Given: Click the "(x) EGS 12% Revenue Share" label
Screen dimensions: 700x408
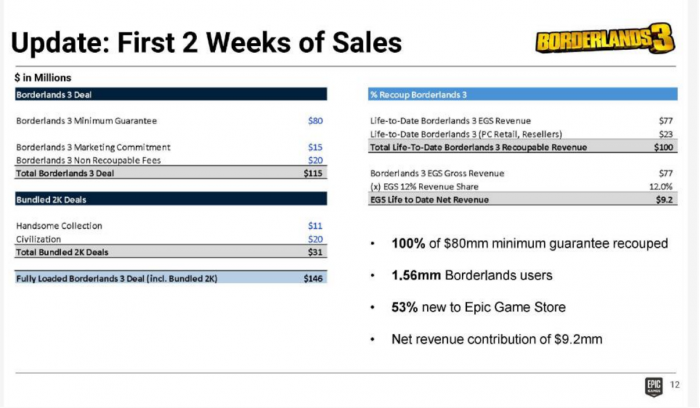Looking at the screenshot, I should coord(424,186).
